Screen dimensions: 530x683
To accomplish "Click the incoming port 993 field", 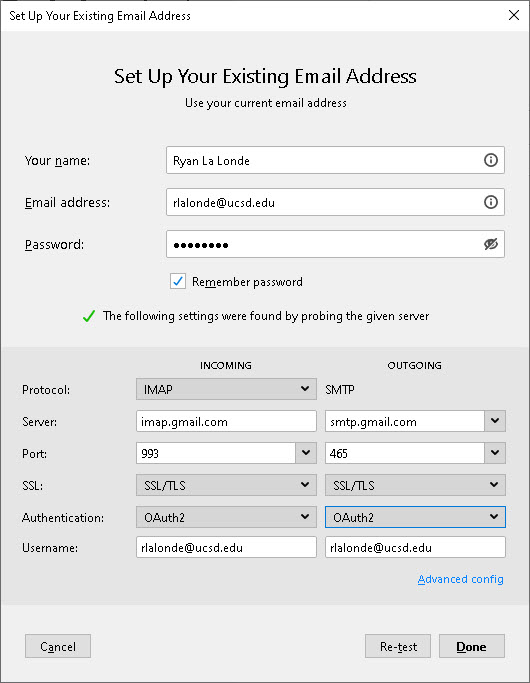I will coord(216,453).
